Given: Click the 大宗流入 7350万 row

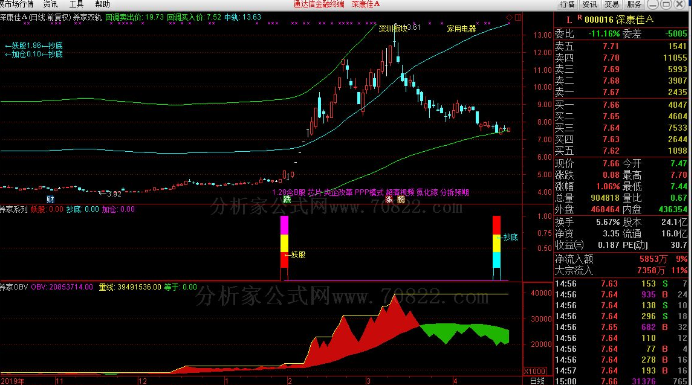Looking at the screenshot, I should (x=621, y=270).
